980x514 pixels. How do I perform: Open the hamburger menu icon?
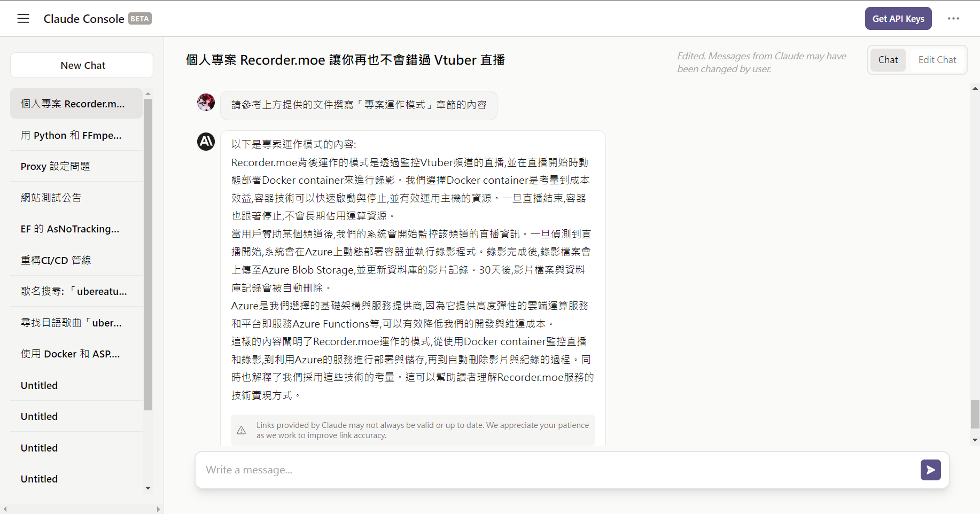[23, 19]
